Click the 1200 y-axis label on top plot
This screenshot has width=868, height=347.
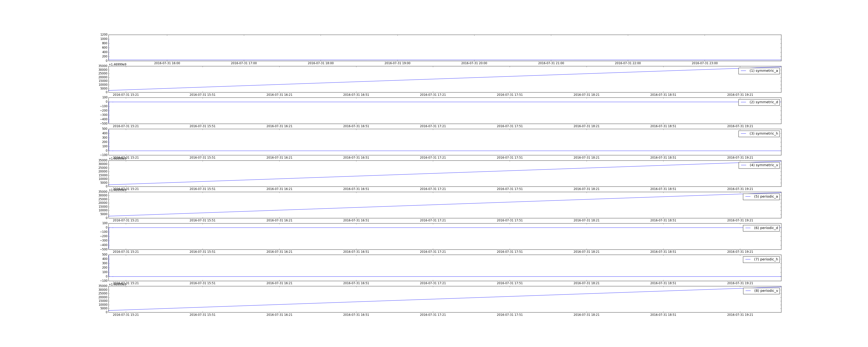pos(104,35)
